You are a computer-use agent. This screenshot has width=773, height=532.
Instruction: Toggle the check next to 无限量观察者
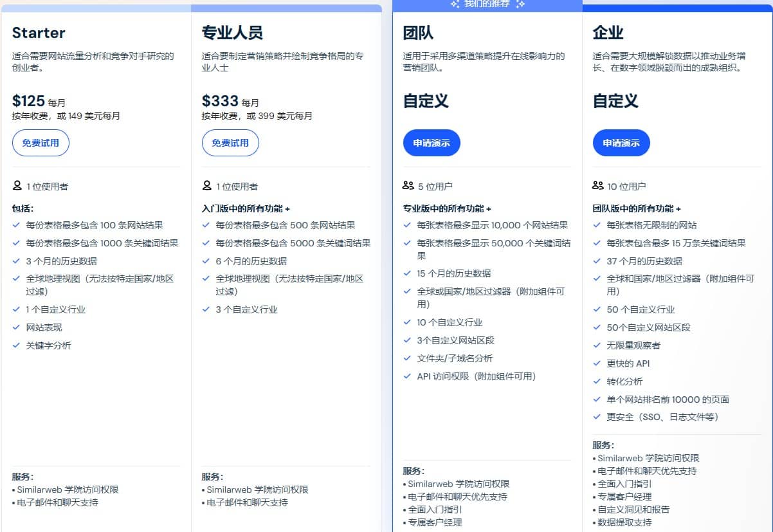596,345
